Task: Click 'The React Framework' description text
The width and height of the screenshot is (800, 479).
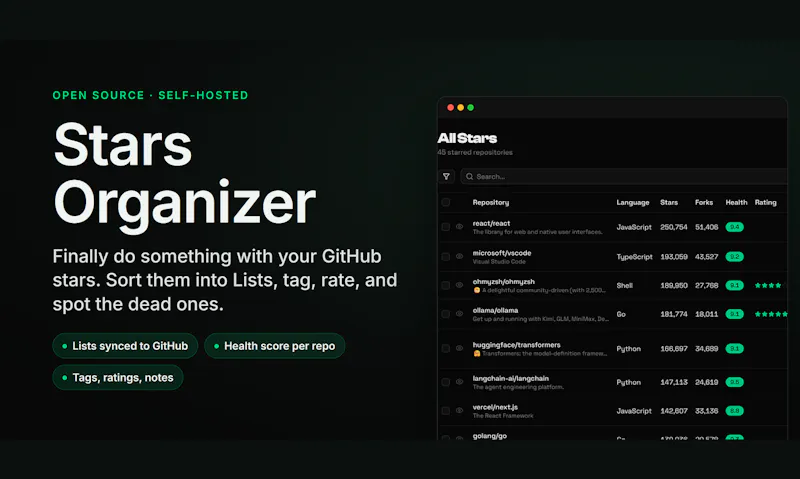Action: (x=503, y=416)
